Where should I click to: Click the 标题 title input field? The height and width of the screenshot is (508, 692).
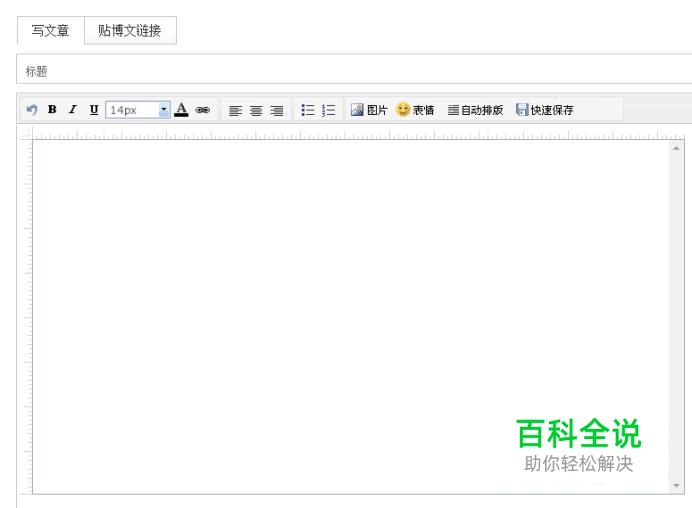point(354,69)
